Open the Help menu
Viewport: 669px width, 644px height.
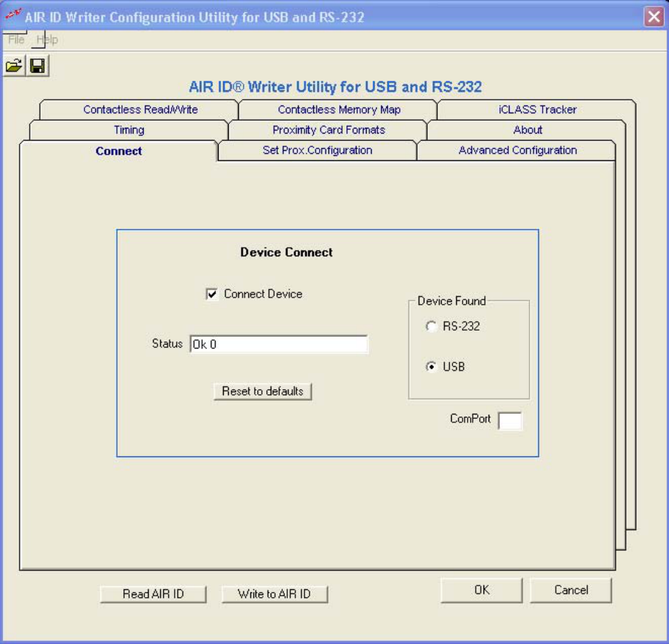coord(47,40)
